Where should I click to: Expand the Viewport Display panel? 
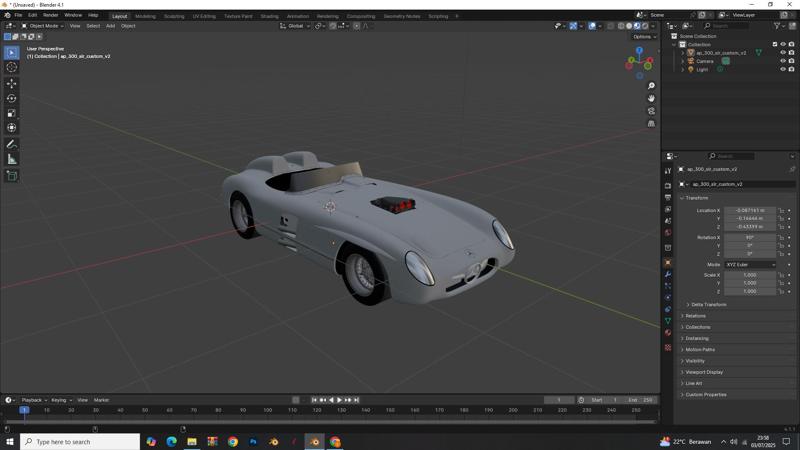(x=704, y=372)
